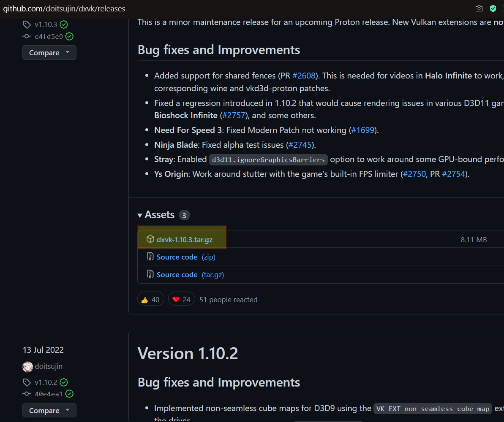Click the green shield icon in address bar

coord(493,8)
